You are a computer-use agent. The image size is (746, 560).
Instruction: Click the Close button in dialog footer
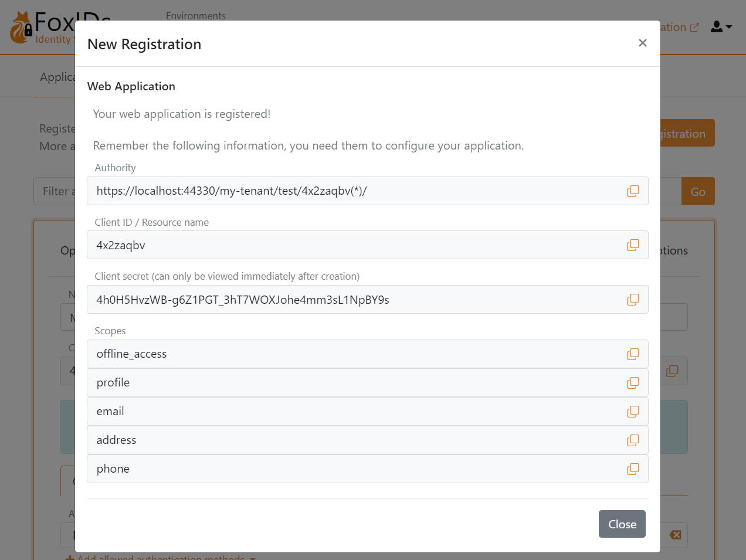[622, 524]
